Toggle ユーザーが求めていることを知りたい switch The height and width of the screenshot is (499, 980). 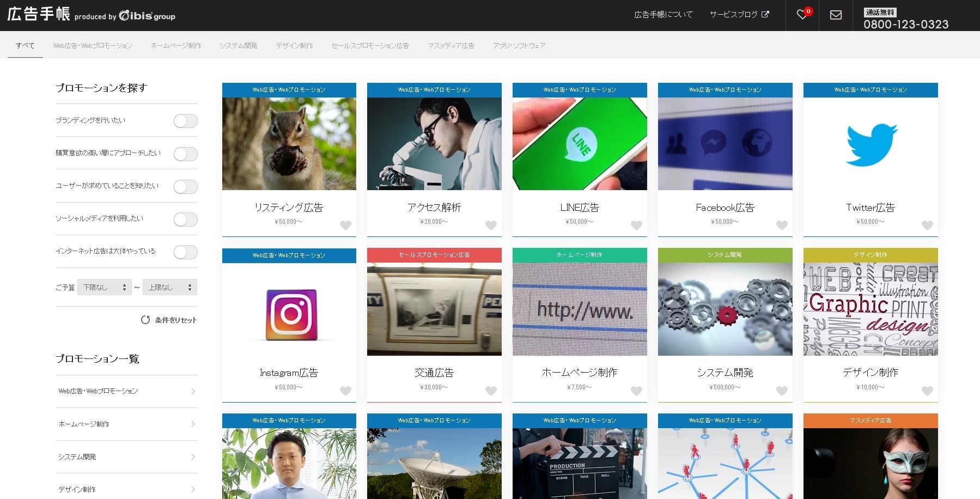(x=185, y=187)
